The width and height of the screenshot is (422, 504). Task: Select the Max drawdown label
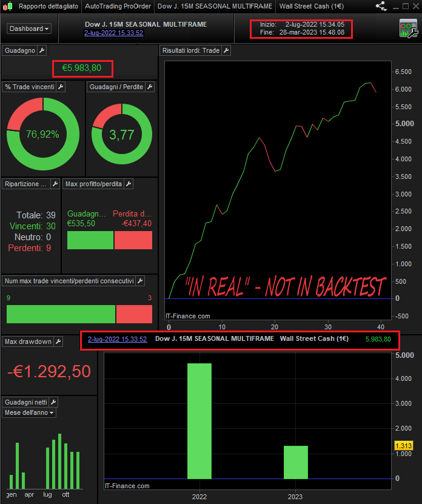[x=28, y=341]
